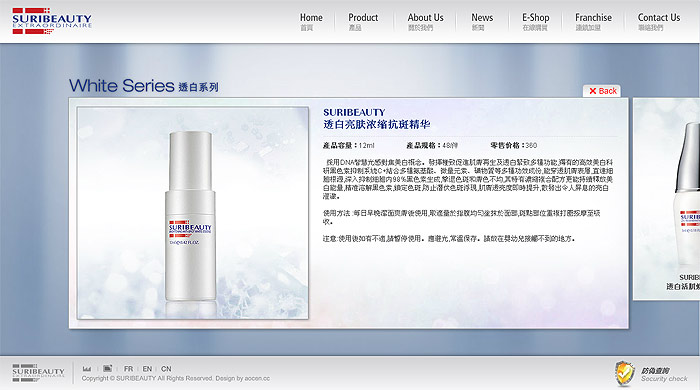Switch language to CN
700x390 pixels.
(166, 369)
